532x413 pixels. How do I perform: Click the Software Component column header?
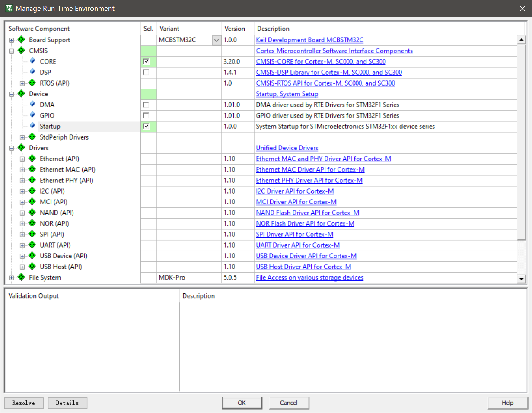[x=39, y=29]
